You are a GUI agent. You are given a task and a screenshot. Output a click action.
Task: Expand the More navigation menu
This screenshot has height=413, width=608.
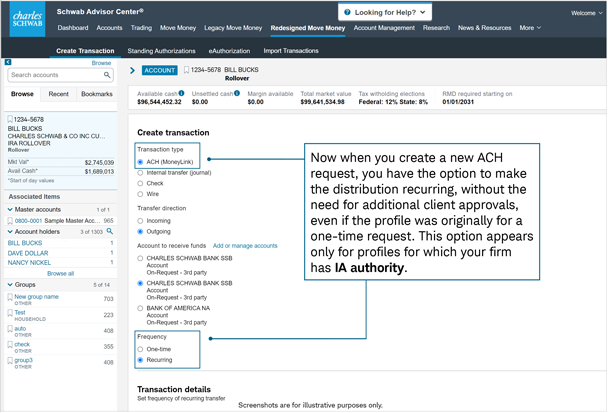(x=530, y=28)
